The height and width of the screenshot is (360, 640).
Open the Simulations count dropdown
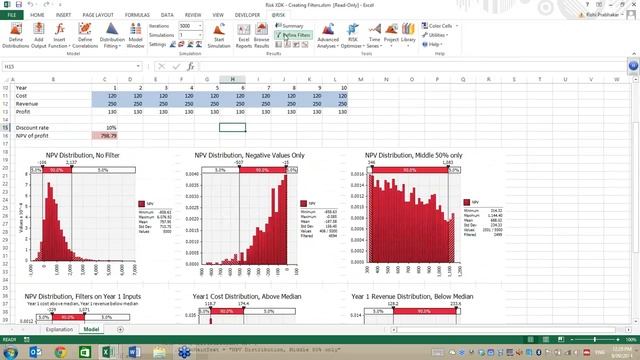coord(200,35)
